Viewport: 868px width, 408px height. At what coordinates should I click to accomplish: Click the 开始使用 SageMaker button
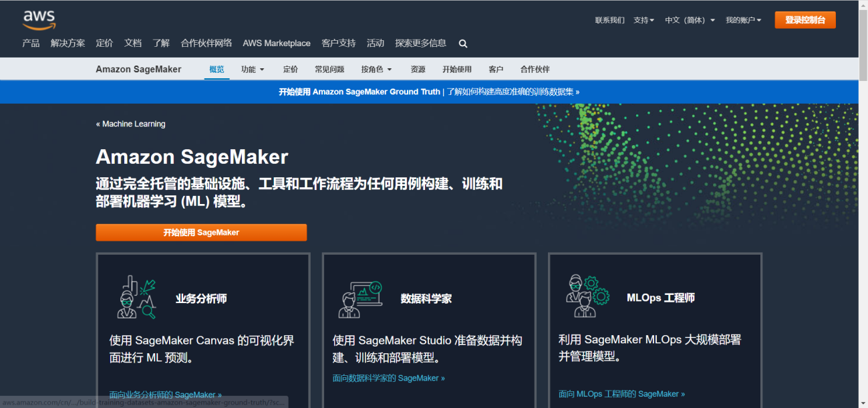point(201,232)
